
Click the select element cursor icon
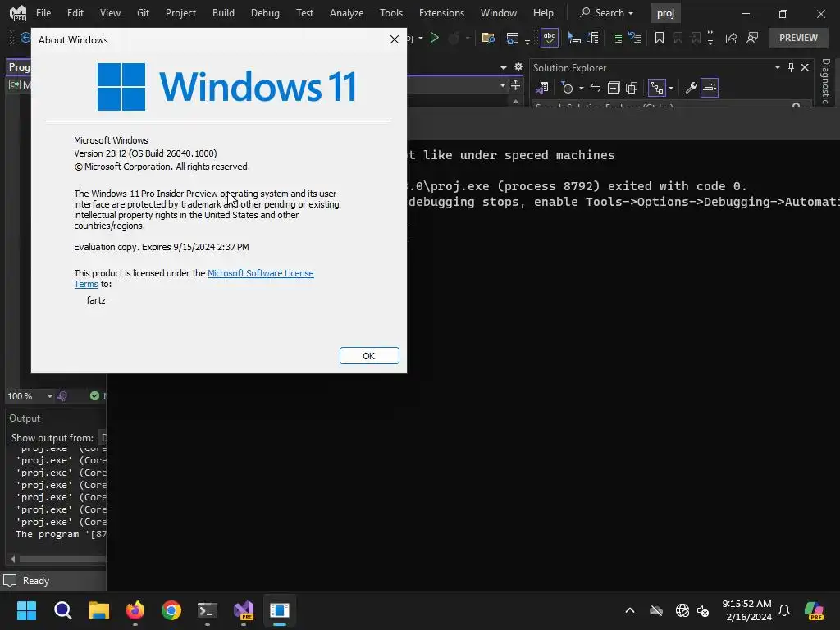(573, 38)
